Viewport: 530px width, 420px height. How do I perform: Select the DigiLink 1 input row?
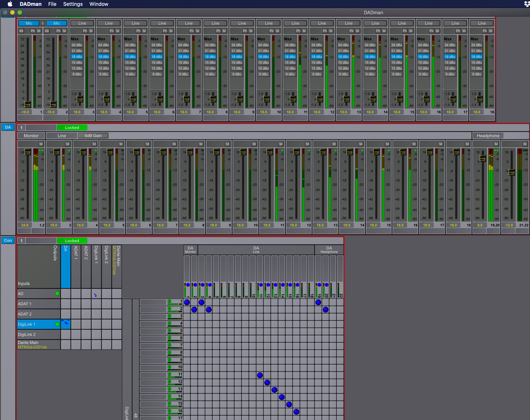coord(39,324)
